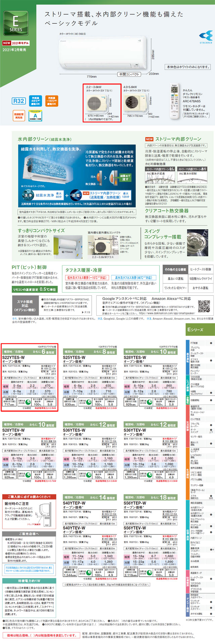This screenshot has width=215, height=644.
Task: Click the スマホ接続対応 gray box
Action: point(26,306)
